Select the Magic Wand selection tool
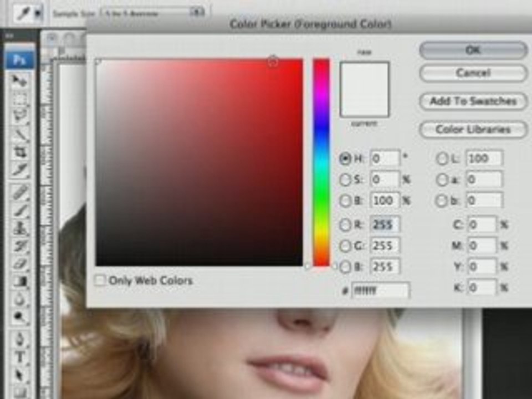The height and width of the screenshot is (399, 532). click(20, 135)
